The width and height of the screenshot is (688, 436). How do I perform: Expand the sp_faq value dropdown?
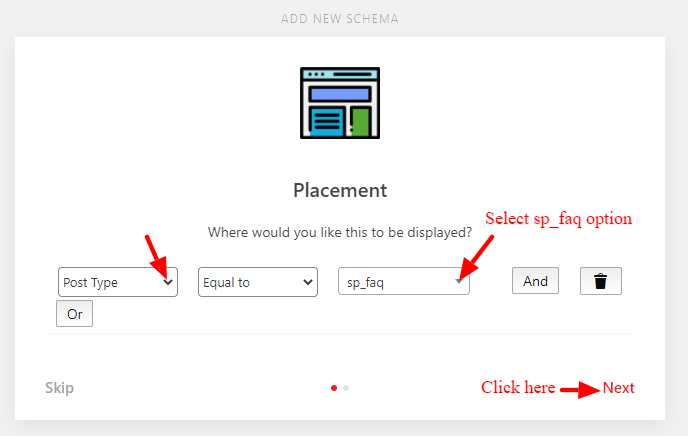pyautogui.click(x=404, y=281)
